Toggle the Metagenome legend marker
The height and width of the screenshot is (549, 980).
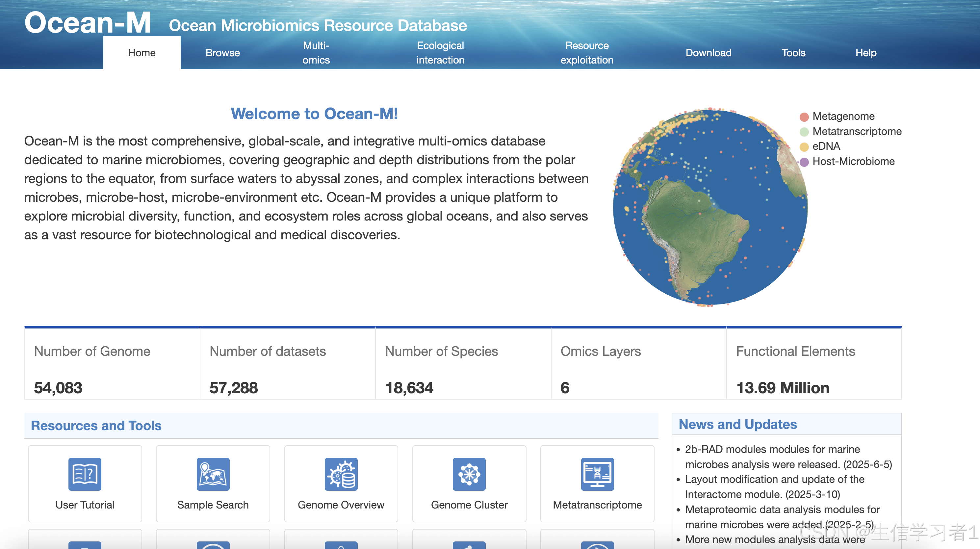(804, 117)
